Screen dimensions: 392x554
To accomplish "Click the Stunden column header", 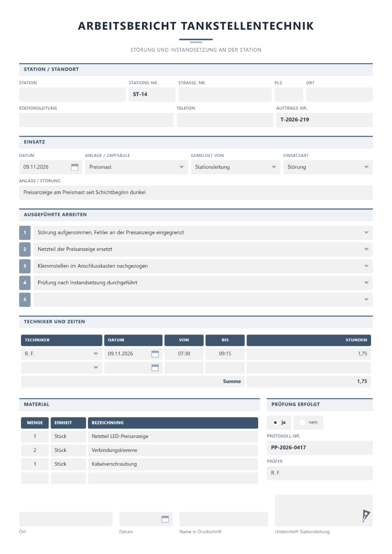I will point(308,340).
